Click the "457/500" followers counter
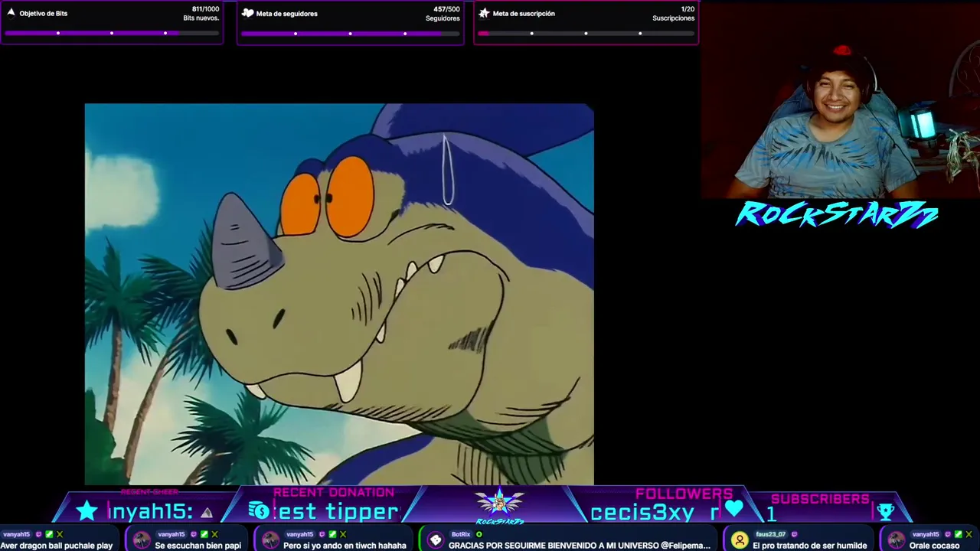The width and height of the screenshot is (980, 551). point(446,9)
